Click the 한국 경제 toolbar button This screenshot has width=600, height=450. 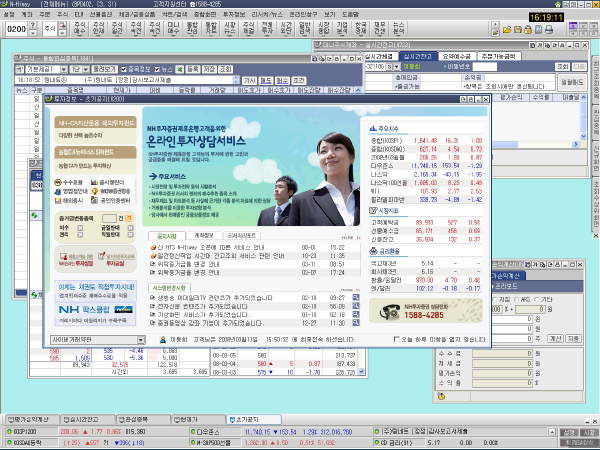click(361, 29)
